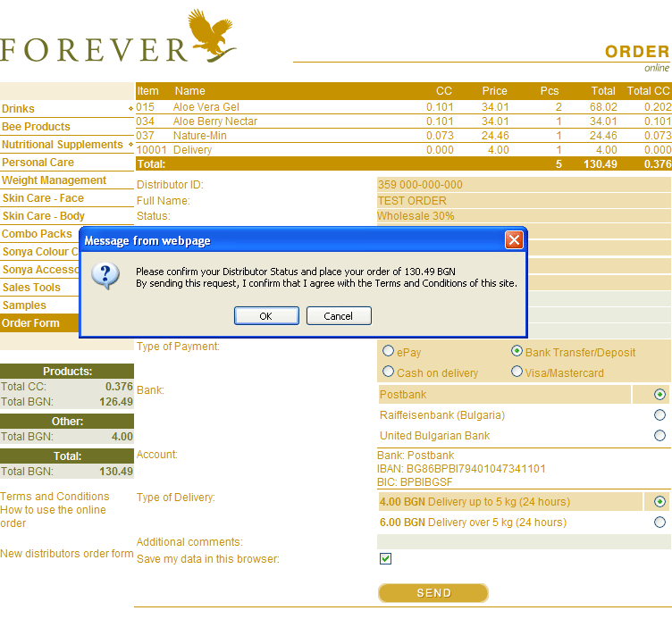Click Nature-Min item row
Image resolution: width=672 pixels, height=644 pixels.
[403, 136]
